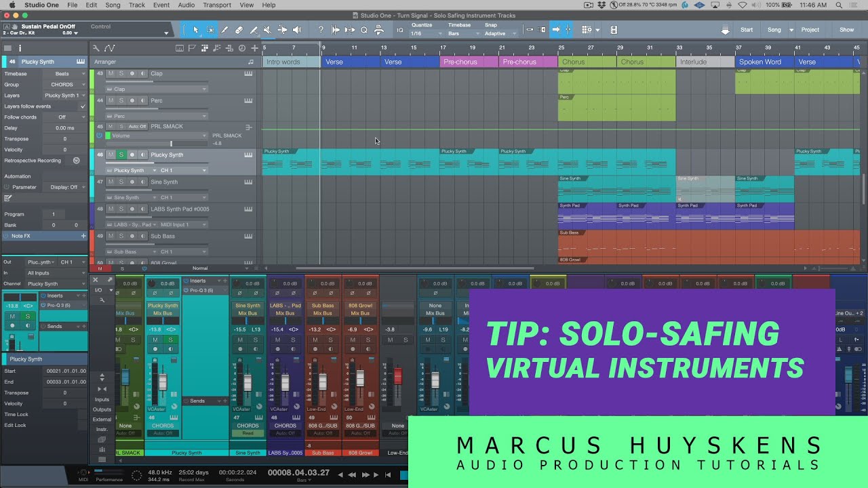Select the Paint (pencil) tool

click(x=224, y=30)
